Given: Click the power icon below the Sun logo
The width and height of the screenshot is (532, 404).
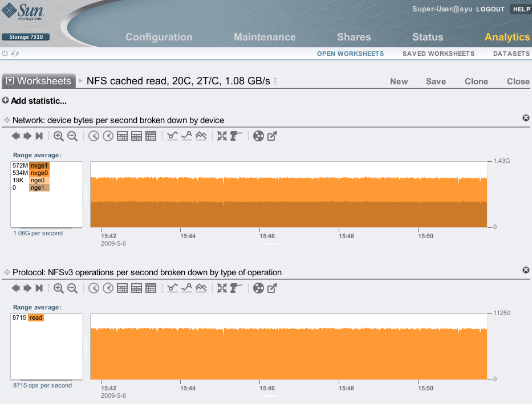Looking at the screenshot, I should pos(5,54).
